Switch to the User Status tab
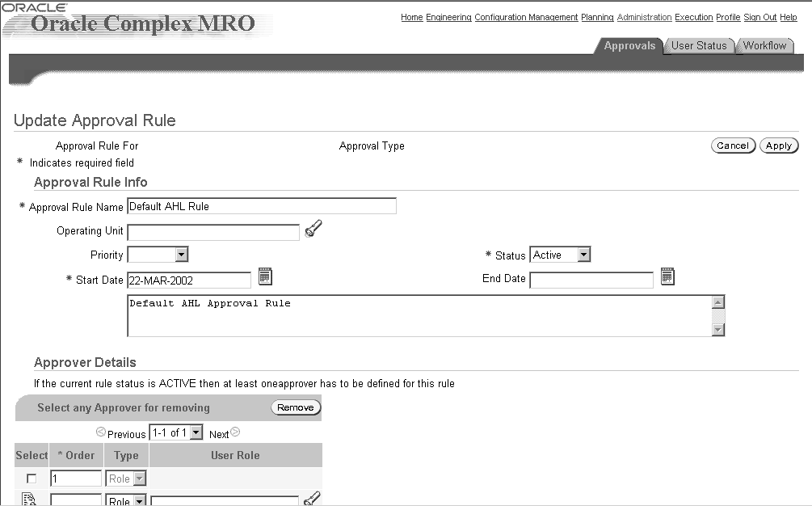The width and height of the screenshot is (812, 506). click(699, 45)
